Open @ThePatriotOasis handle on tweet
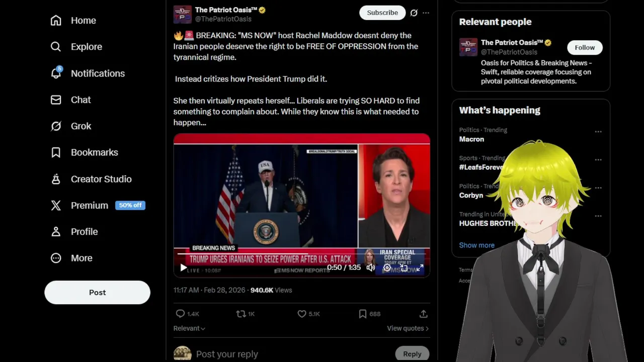The image size is (644, 362). pyautogui.click(x=223, y=19)
